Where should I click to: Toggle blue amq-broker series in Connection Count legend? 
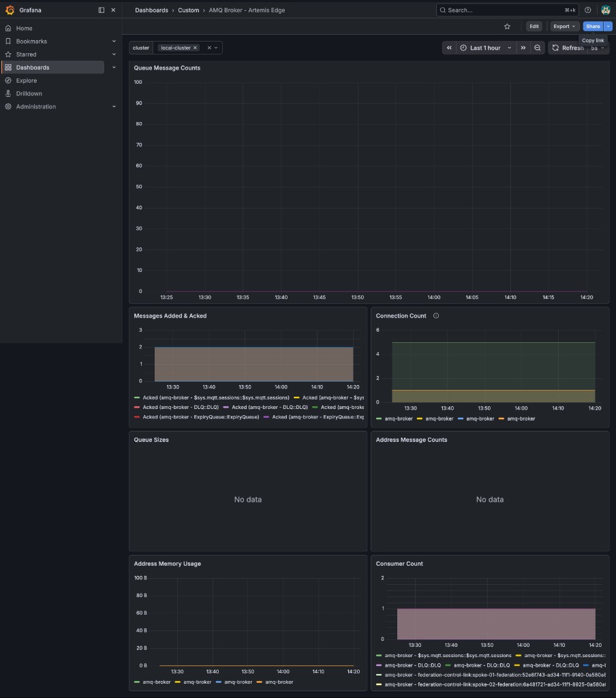click(x=480, y=419)
